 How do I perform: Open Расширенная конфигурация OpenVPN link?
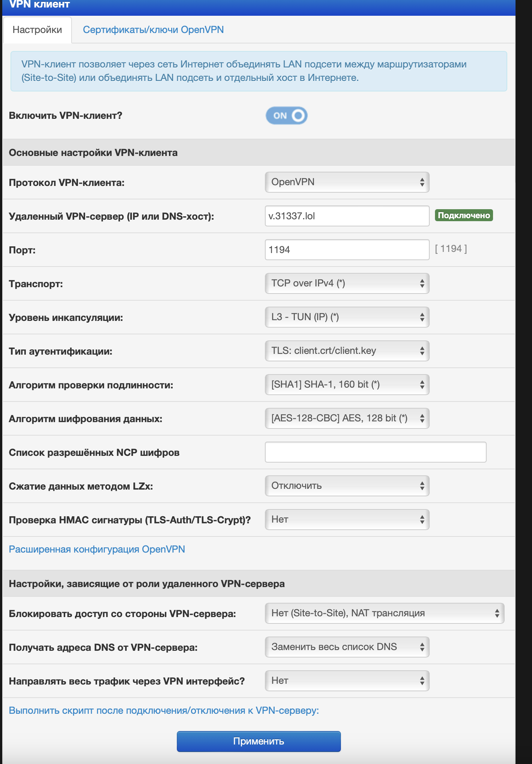coord(97,549)
